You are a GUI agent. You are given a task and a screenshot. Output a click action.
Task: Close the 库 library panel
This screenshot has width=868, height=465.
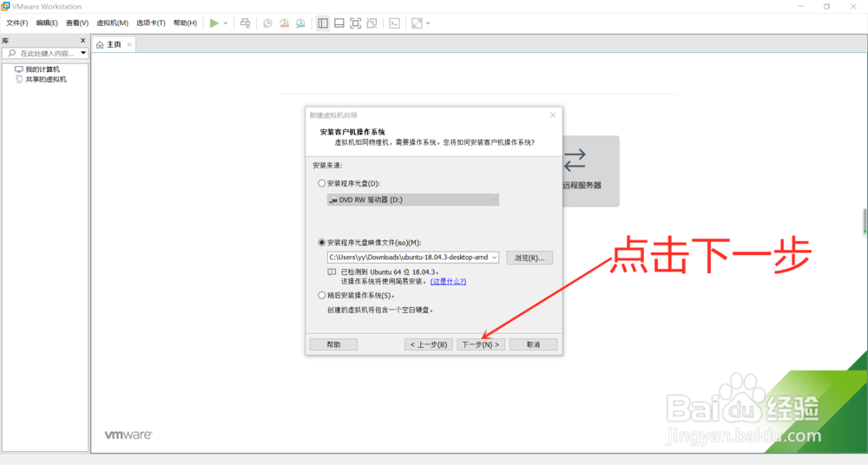[83, 41]
